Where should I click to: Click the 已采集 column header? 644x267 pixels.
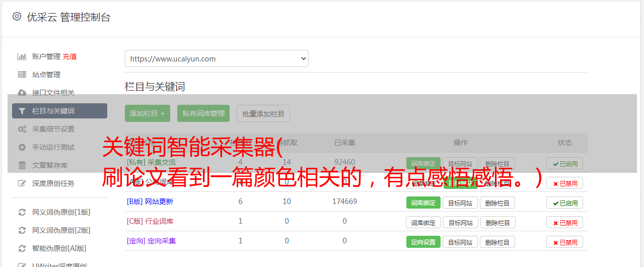coord(345,143)
